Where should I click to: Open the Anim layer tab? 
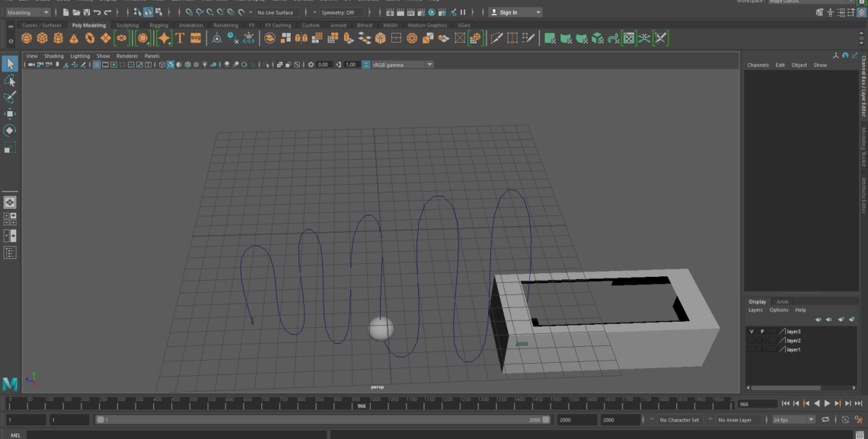(x=782, y=301)
